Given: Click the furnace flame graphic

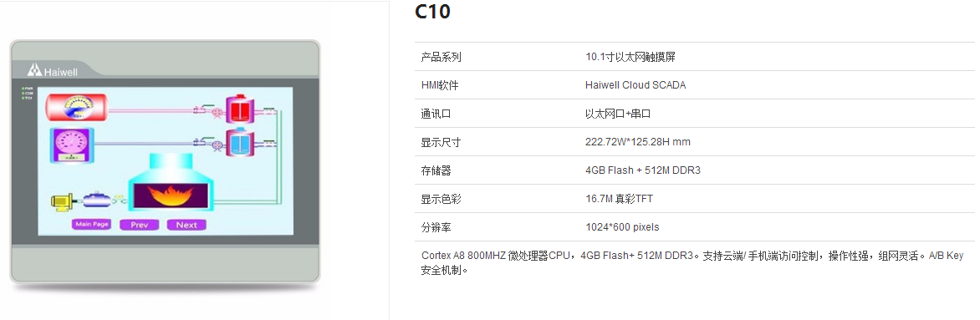Looking at the screenshot, I should pyautogui.click(x=171, y=196).
